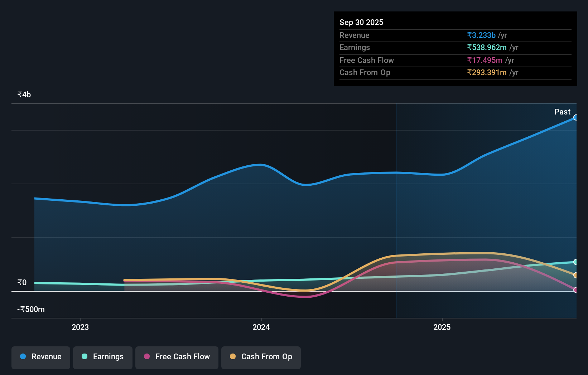Click the ₹3.233b revenue value link
The height and width of the screenshot is (375, 588).
(x=481, y=35)
